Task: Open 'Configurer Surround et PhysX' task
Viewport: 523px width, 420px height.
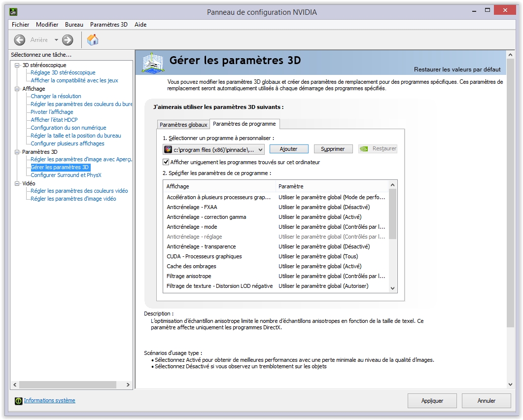Action: (x=66, y=175)
